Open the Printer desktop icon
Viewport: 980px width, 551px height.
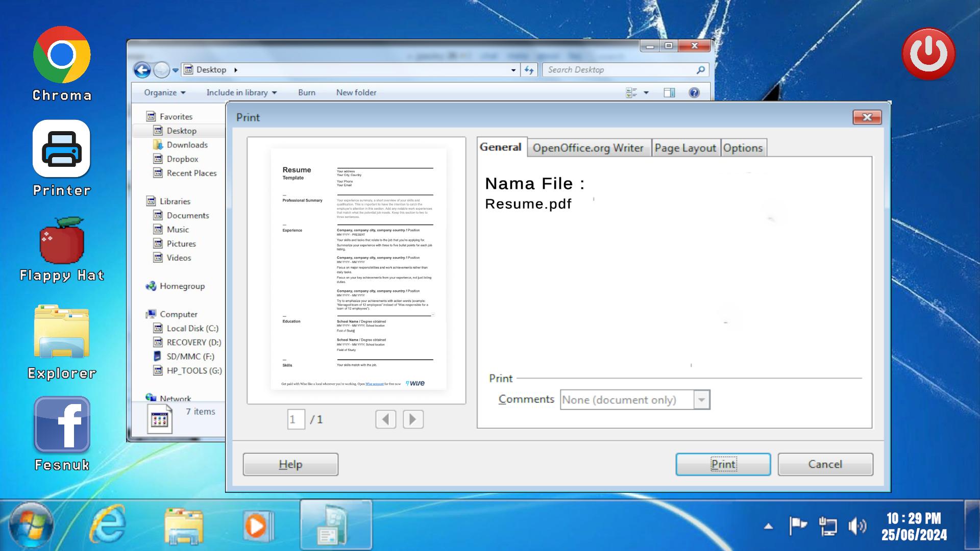pyautogui.click(x=62, y=148)
